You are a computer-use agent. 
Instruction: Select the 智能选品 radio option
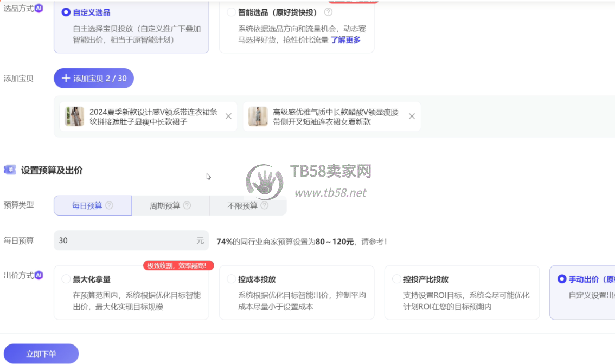click(x=232, y=12)
